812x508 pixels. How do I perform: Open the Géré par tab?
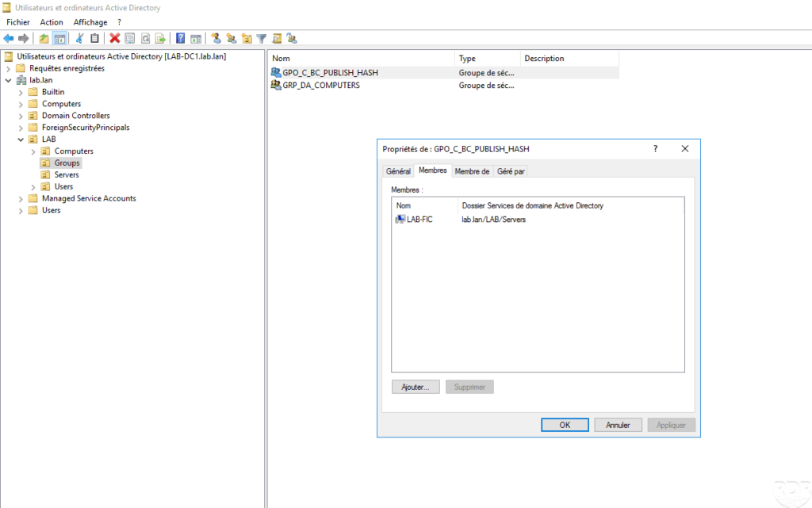[511, 171]
